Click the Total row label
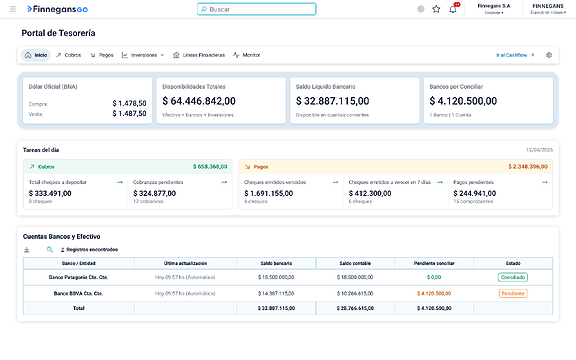Viewport: 576px width, 360px height. pos(79,308)
